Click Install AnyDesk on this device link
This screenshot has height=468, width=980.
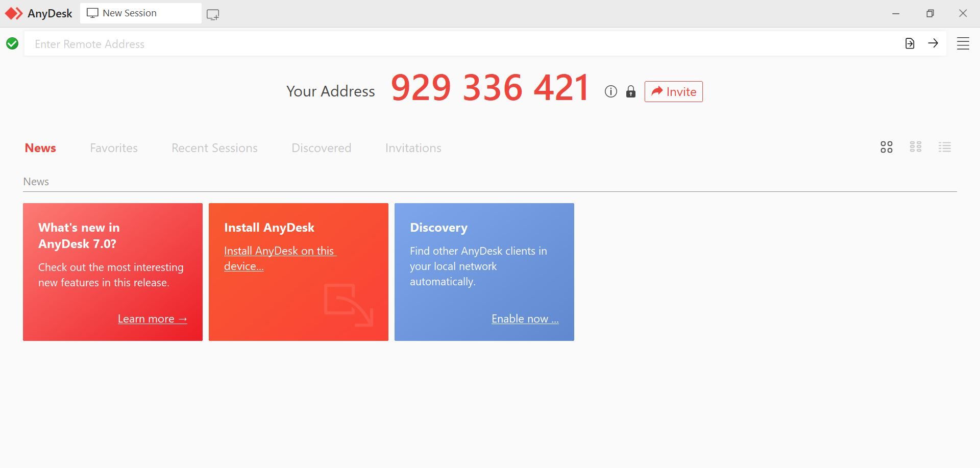click(x=280, y=258)
